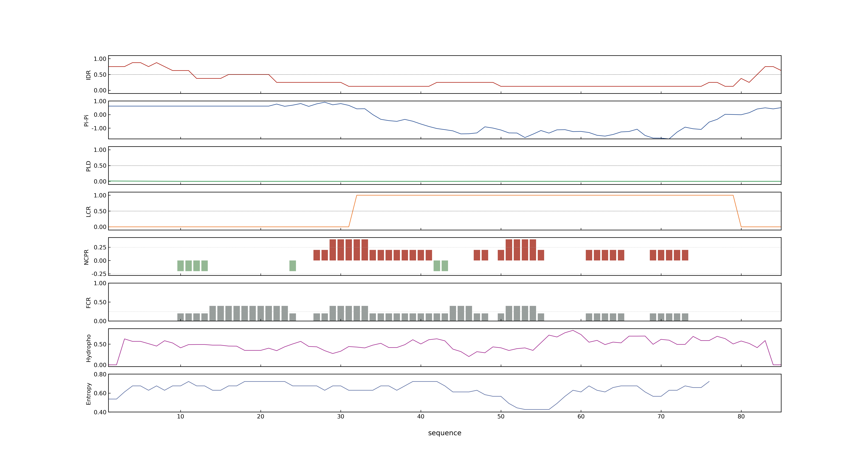This screenshot has height=463, width=868.
Task: Click x-axis tick label 70
Action: 661,416
